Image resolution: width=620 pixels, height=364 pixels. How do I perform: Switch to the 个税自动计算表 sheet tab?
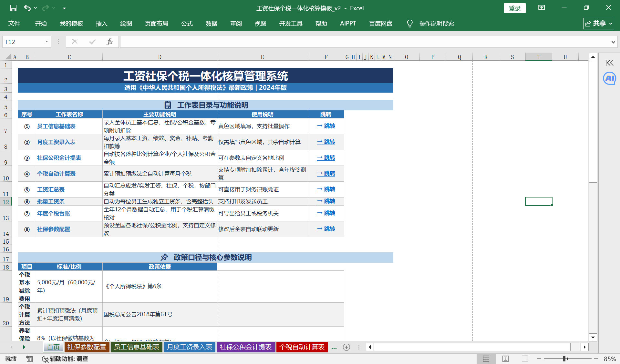click(x=302, y=347)
